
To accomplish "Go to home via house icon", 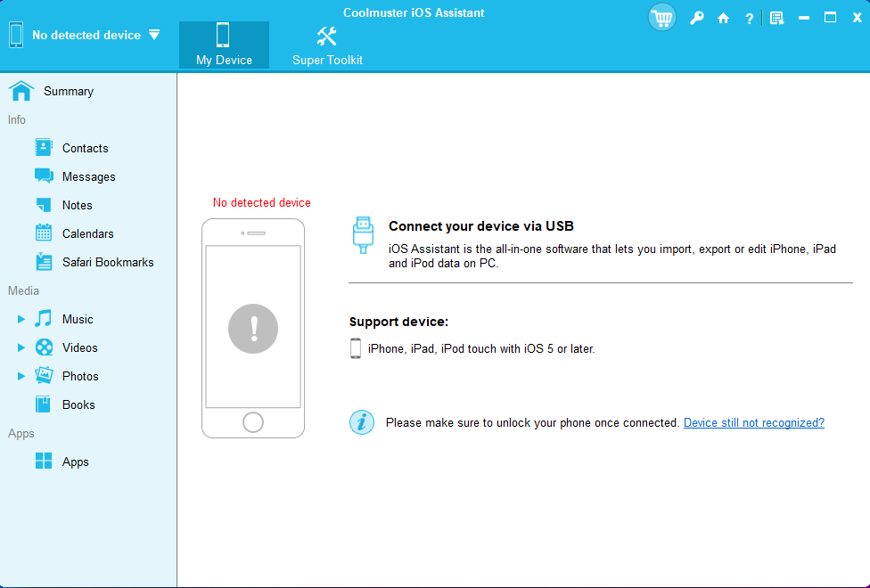I will 723,19.
